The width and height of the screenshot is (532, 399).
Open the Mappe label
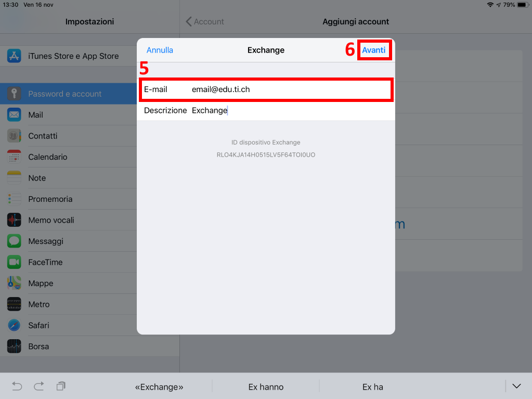tap(41, 284)
